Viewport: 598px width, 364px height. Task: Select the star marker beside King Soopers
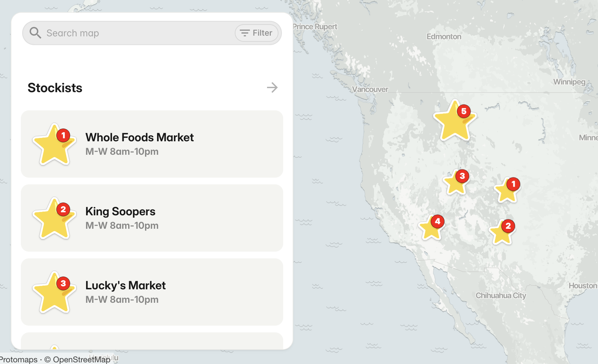54,219
